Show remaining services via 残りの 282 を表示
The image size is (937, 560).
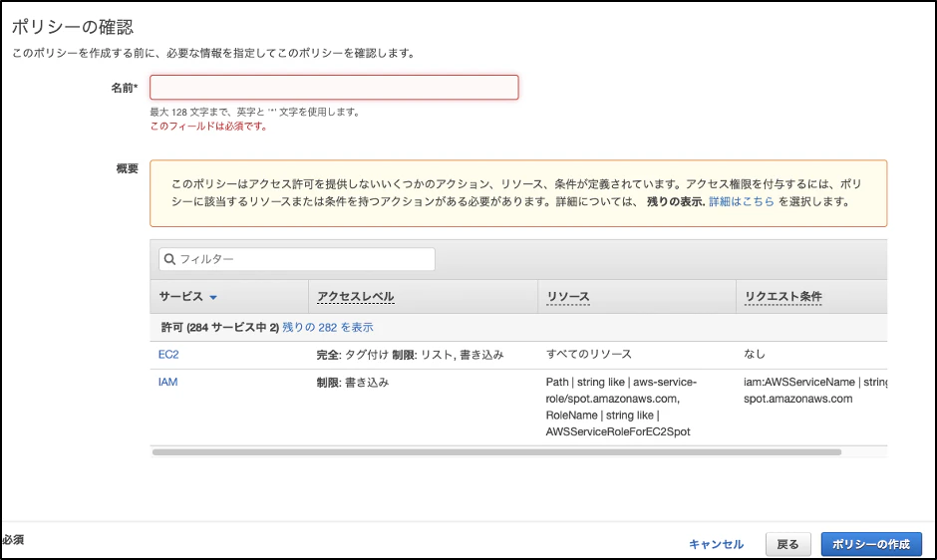[x=328, y=328]
